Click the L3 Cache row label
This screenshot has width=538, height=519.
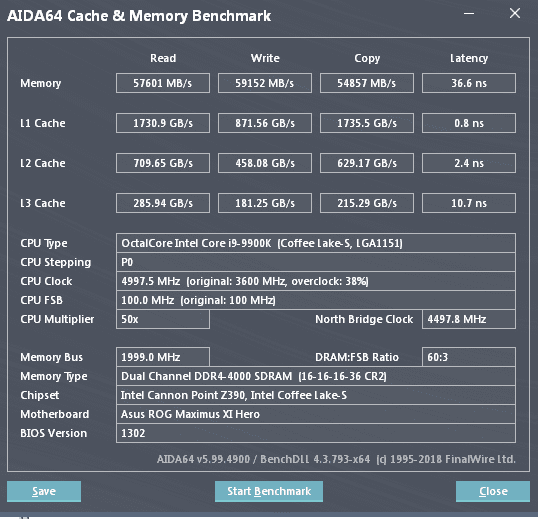click(x=43, y=203)
